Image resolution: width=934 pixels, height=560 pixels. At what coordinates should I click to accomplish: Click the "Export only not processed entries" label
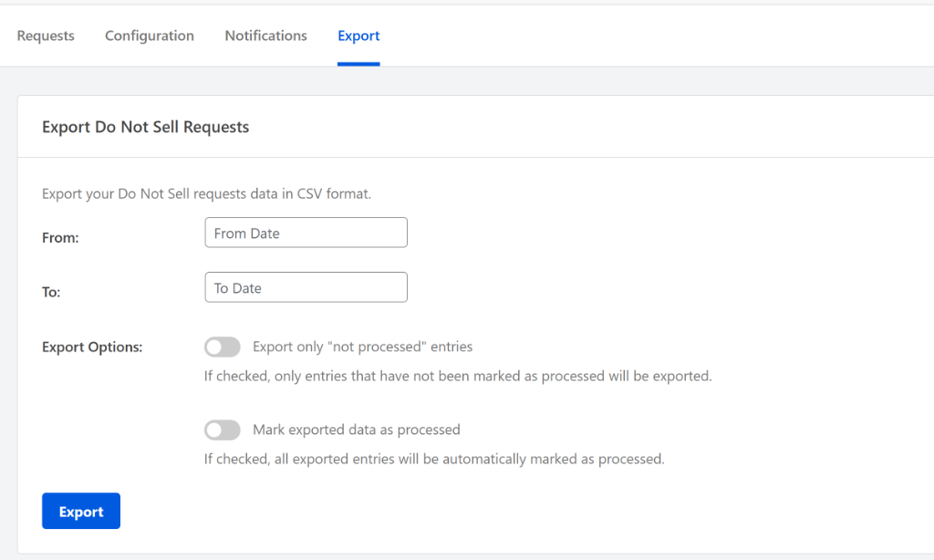tap(362, 347)
